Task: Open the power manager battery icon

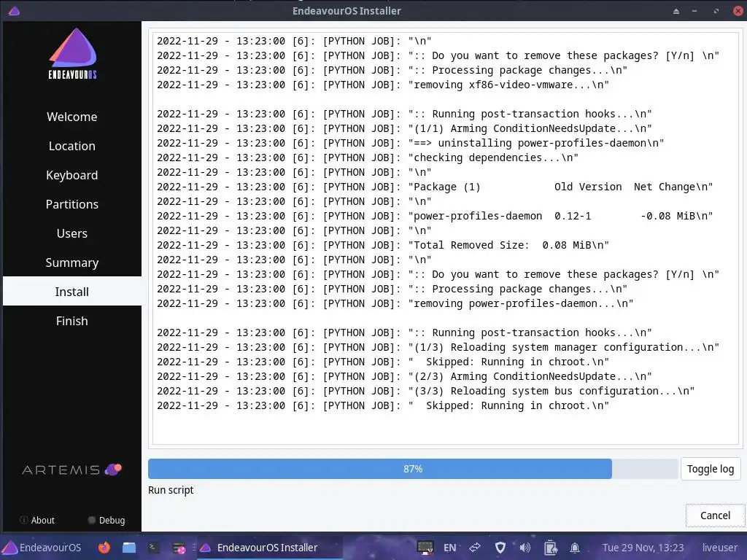Action: [550, 548]
